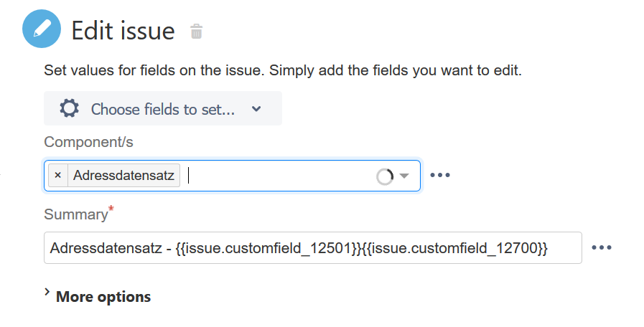Click the Summary field label
Viewport: 644px width, 327px height.
(x=75, y=214)
